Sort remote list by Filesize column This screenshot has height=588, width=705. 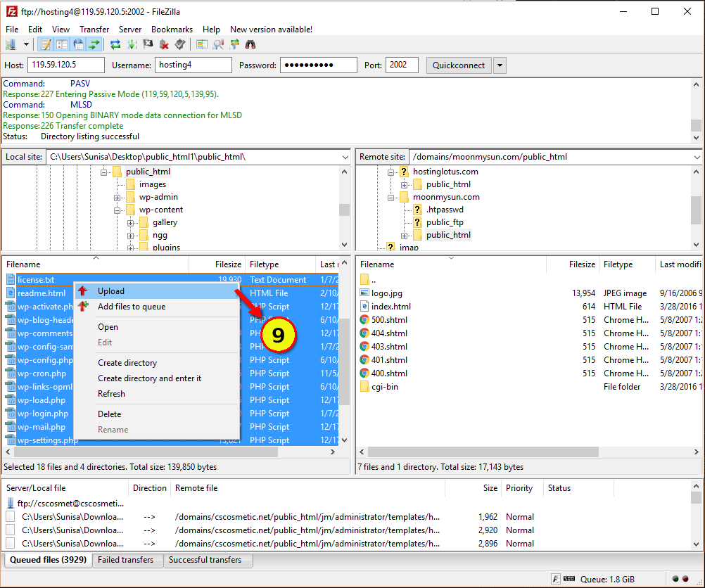tap(572, 264)
